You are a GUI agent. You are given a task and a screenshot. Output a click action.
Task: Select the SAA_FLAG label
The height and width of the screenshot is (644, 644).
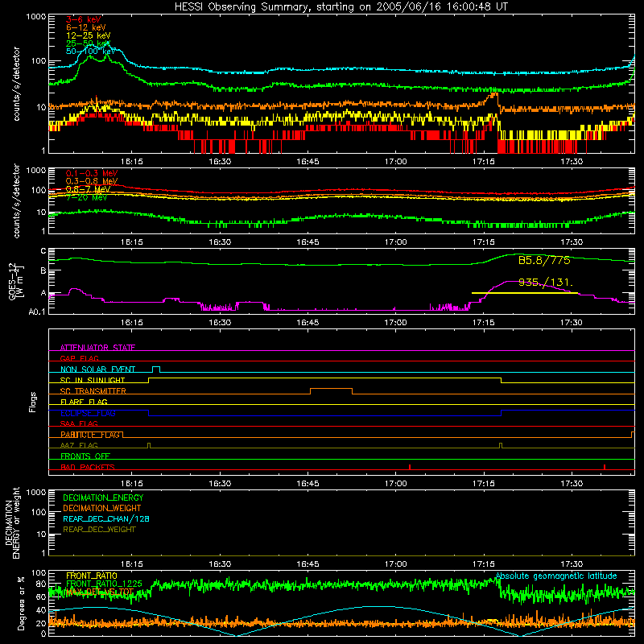click(79, 423)
